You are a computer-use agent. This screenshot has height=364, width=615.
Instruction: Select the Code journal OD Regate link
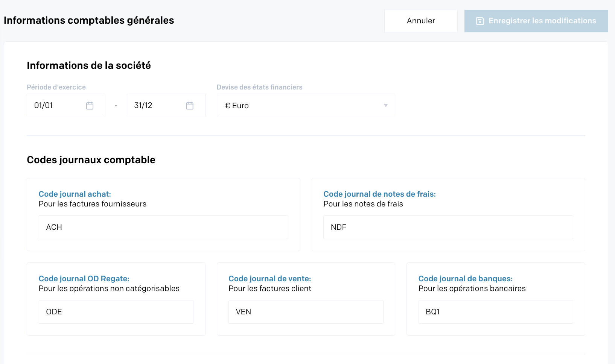[x=84, y=279]
